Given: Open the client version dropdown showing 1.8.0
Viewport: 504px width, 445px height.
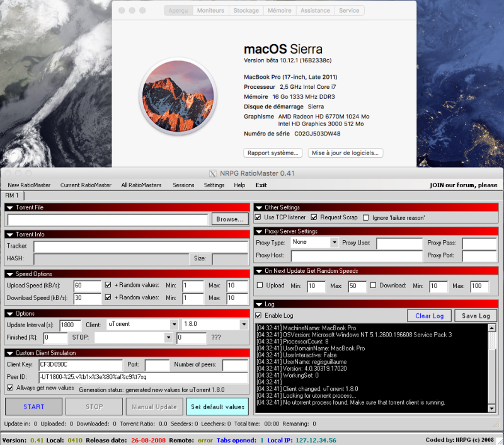Looking at the screenshot, I should [244, 324].
